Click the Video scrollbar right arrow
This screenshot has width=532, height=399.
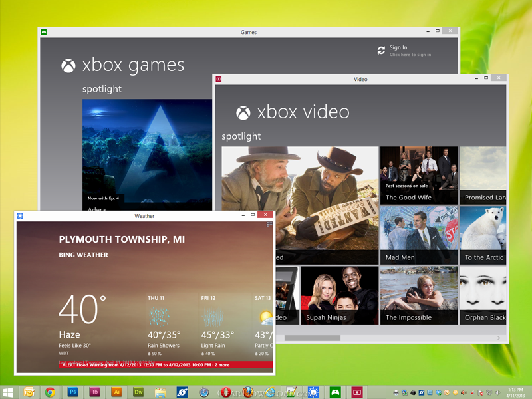click(x=499, y=338)
